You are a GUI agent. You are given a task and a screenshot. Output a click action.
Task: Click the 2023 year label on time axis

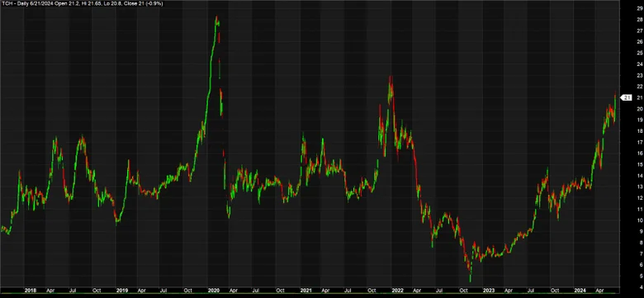[488, 291]
